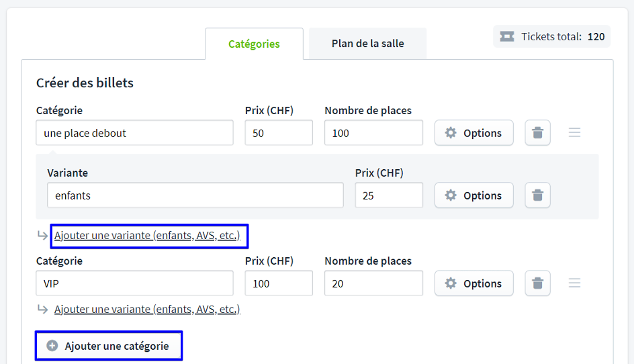Open the Plan de la salle tab
634x364 pixels.
click(367, 44)
